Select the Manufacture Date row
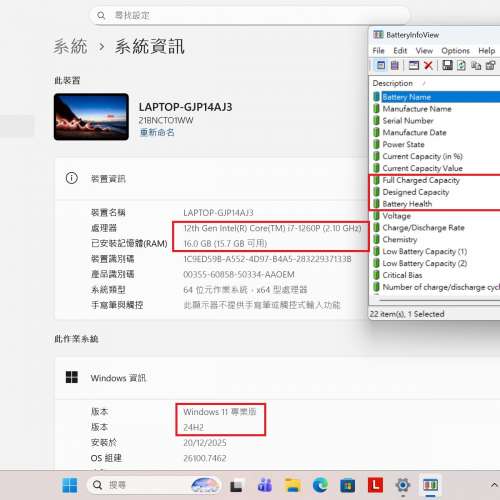This screenshot has width=500, height=500. click(x=435, y=133)
